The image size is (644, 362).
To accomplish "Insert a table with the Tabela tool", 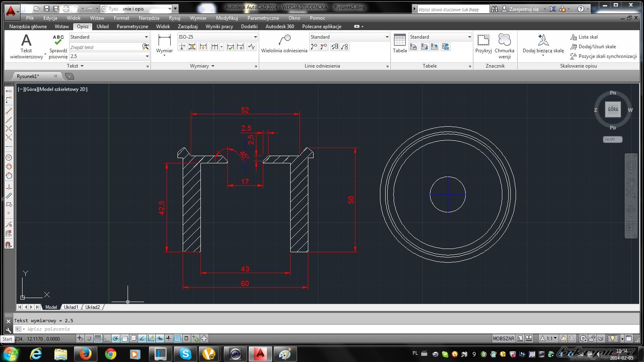I will pyautogui.click(x=400, y=43).
